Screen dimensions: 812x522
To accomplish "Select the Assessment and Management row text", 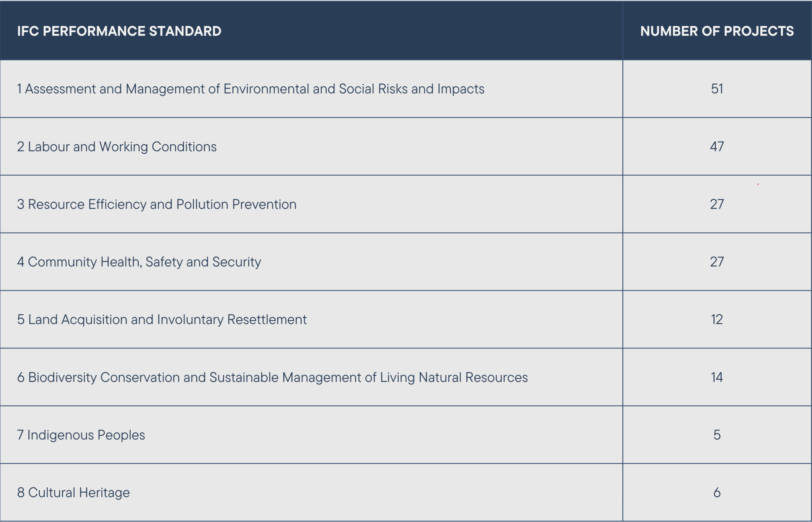I will [251, 89].
